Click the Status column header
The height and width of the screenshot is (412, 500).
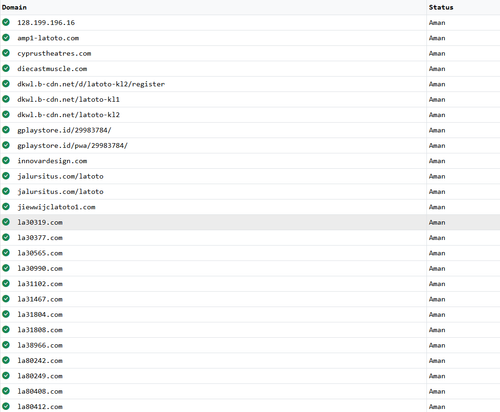pyautogui.click(x=441, y=7)
